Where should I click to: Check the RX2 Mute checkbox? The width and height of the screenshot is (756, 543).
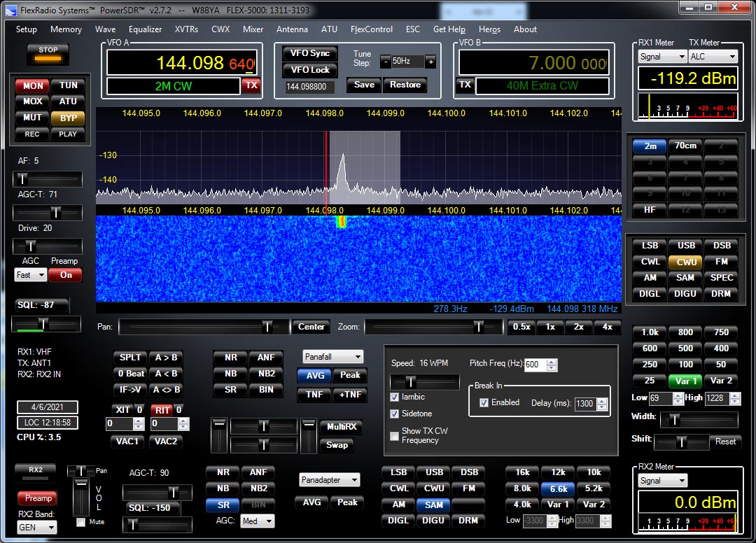coord(81,522)
